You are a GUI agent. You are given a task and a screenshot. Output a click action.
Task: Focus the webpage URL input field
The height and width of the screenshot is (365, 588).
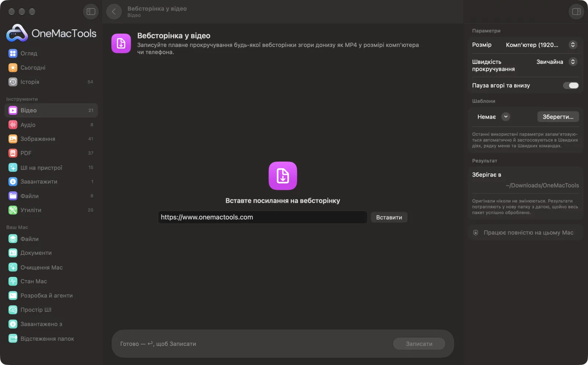262,217
